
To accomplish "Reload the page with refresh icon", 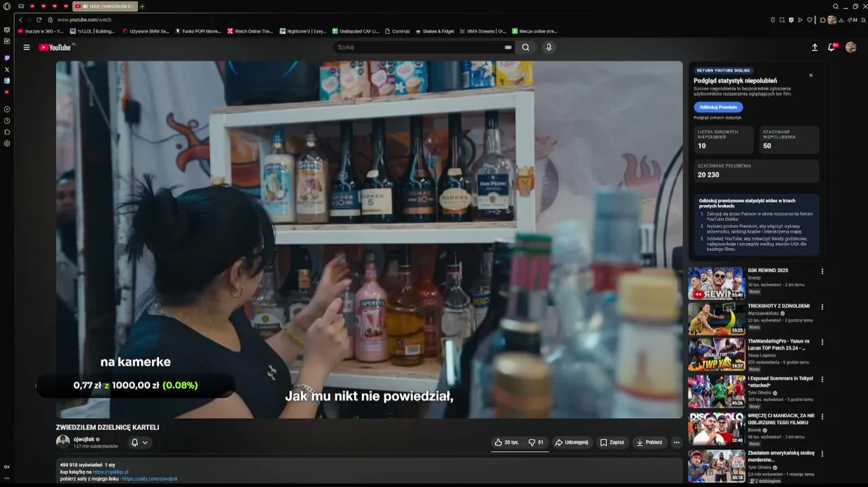I will (39, 20).
